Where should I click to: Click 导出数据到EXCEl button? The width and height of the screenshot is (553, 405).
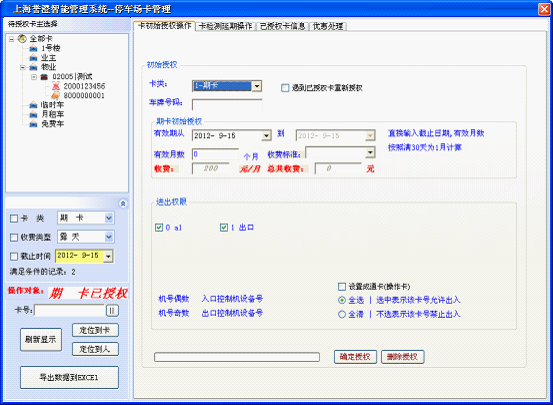click(69, 377)
